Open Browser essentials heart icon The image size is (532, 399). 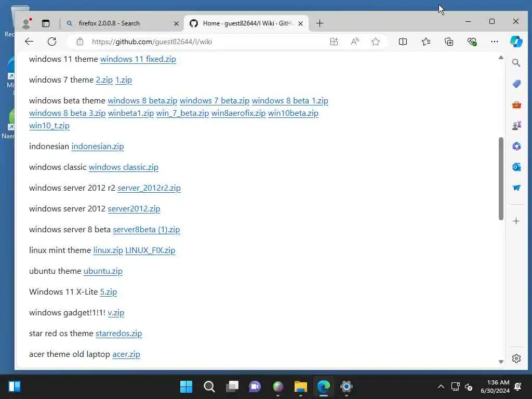click(472, 42)
